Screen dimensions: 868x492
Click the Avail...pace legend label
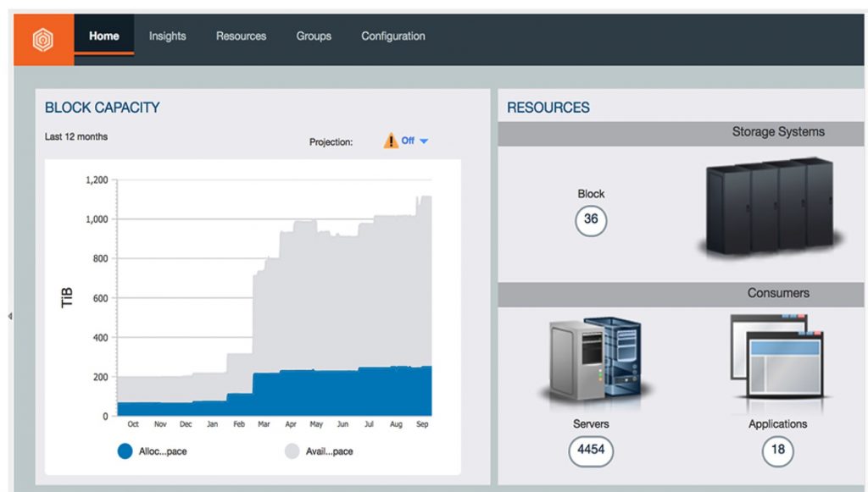click(330, 451)
